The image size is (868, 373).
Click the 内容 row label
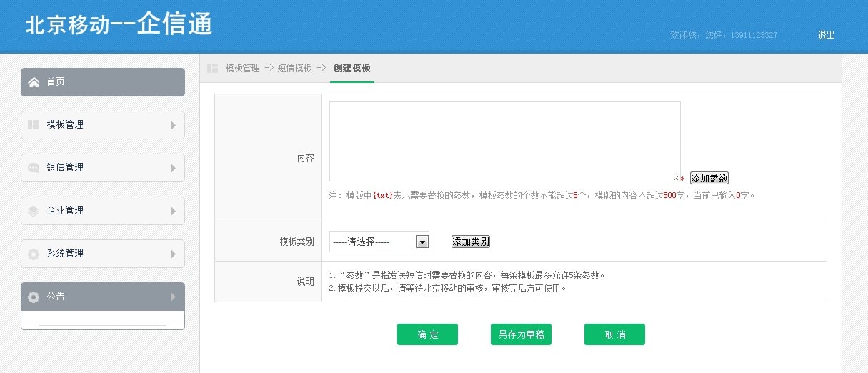(x=306, y=158)
